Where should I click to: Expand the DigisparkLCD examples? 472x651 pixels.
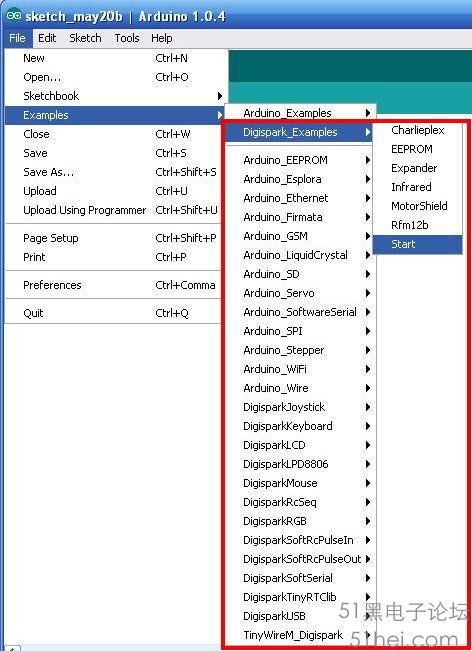pyautogui.click(x=300, y=445)
